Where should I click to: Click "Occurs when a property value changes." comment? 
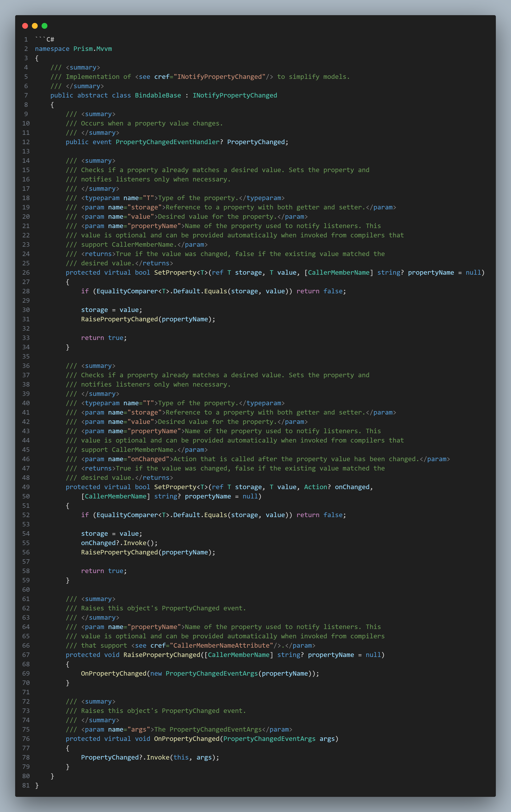[x=152, y=123]
